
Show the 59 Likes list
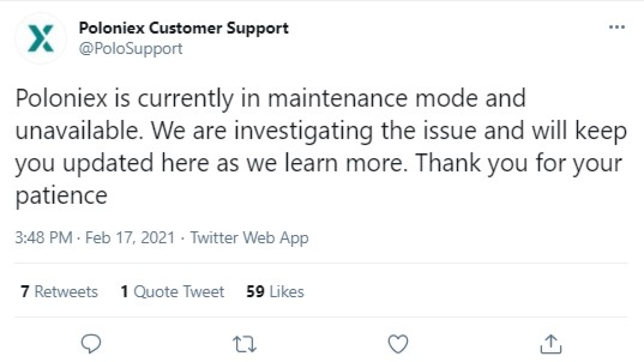coord(275,291)
